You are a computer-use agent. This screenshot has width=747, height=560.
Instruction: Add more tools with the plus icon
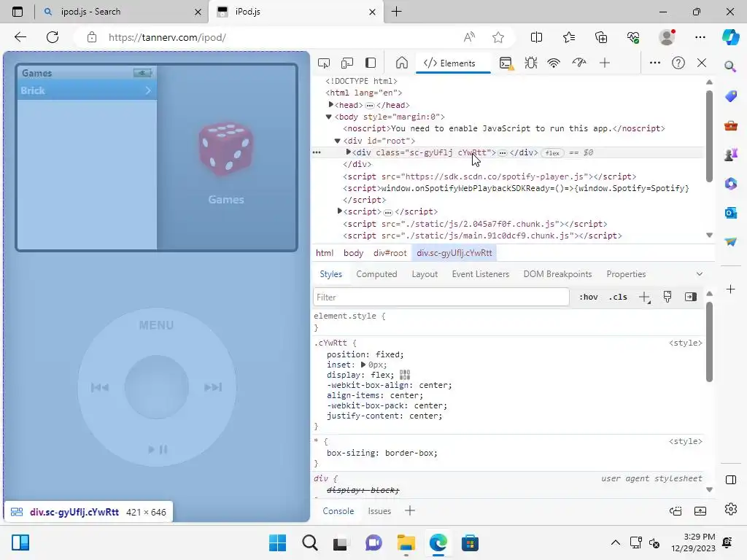605,63
